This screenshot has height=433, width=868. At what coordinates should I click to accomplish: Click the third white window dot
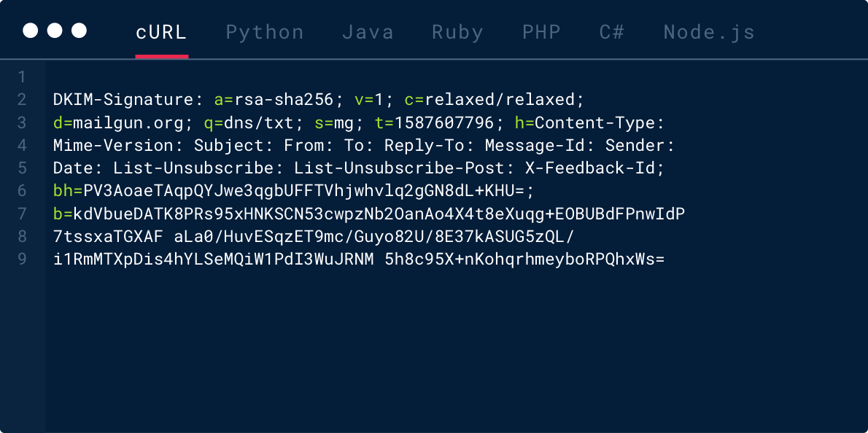(x=80, y=31)
